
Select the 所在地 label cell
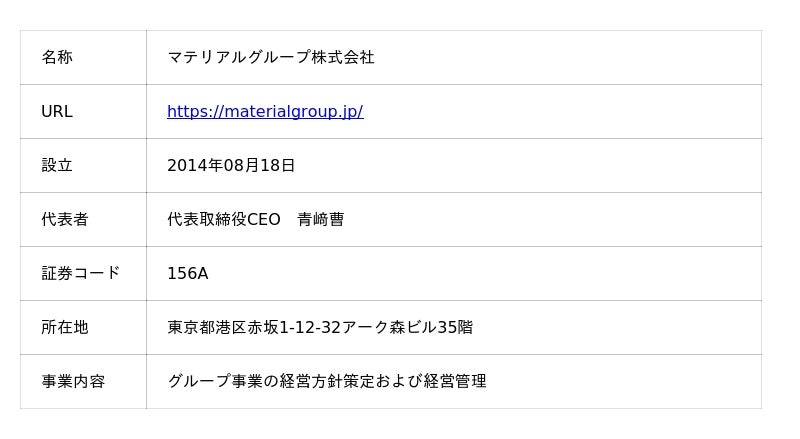(65, 328)
